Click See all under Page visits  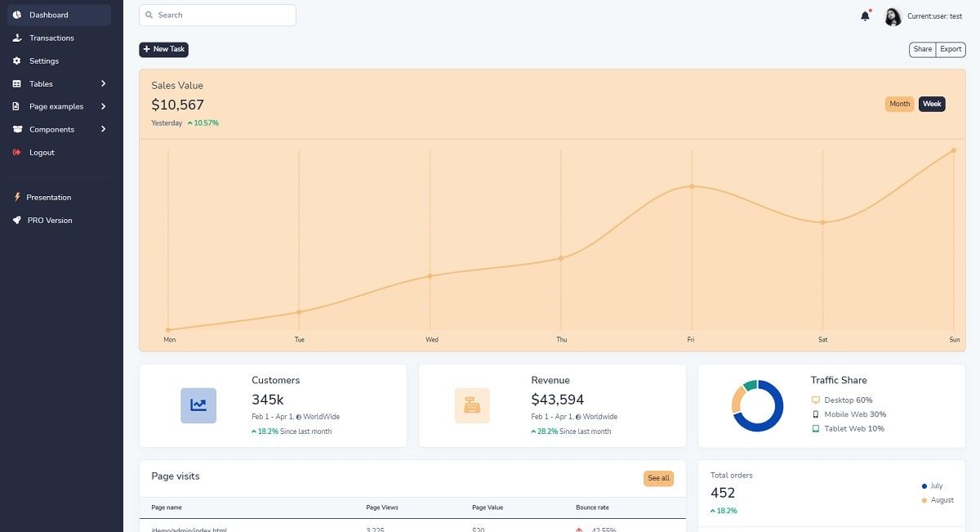658,478
